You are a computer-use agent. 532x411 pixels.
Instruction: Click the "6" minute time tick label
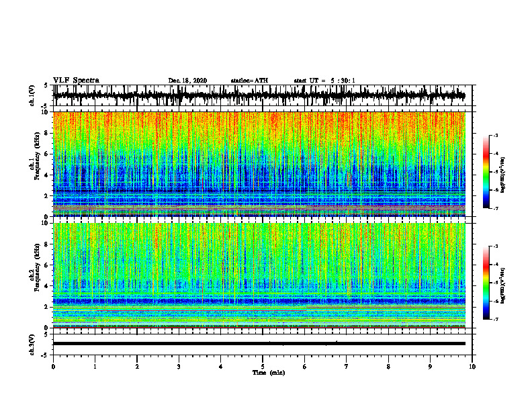click(x=305, y=367)
